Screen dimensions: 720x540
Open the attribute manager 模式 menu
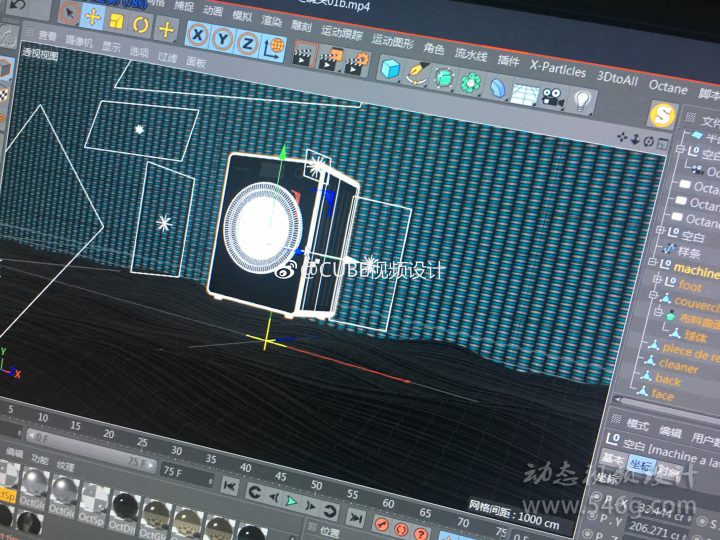(x=638, y=424)
